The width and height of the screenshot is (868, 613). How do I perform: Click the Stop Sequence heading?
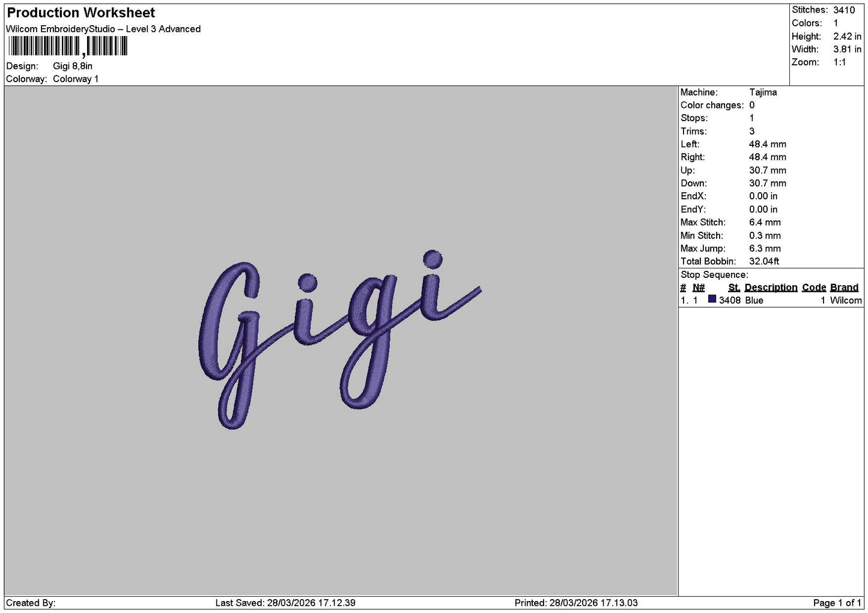point(714,274)
